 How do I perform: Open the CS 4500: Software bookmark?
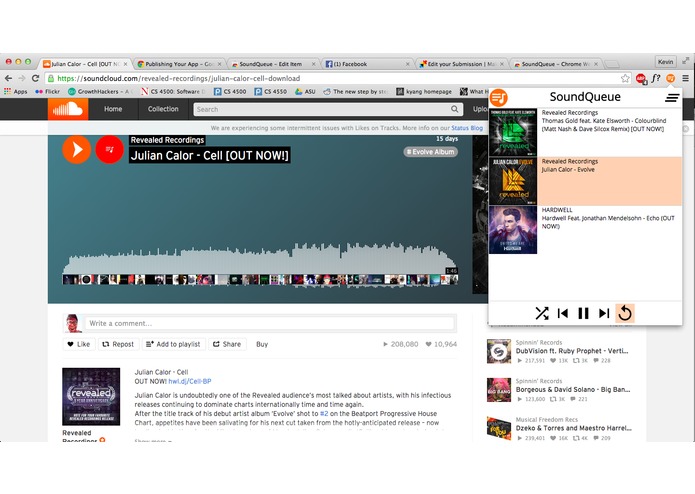tap(174, 92)
